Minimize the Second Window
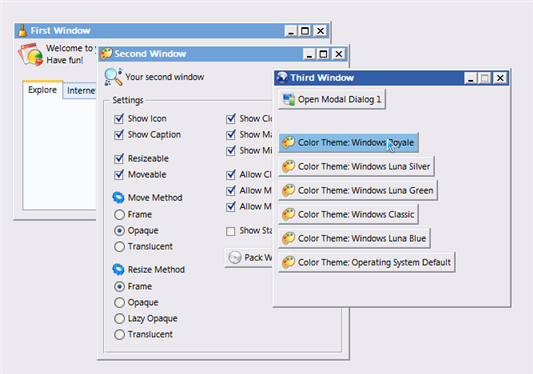533x374 pixels. click(309, 54)
